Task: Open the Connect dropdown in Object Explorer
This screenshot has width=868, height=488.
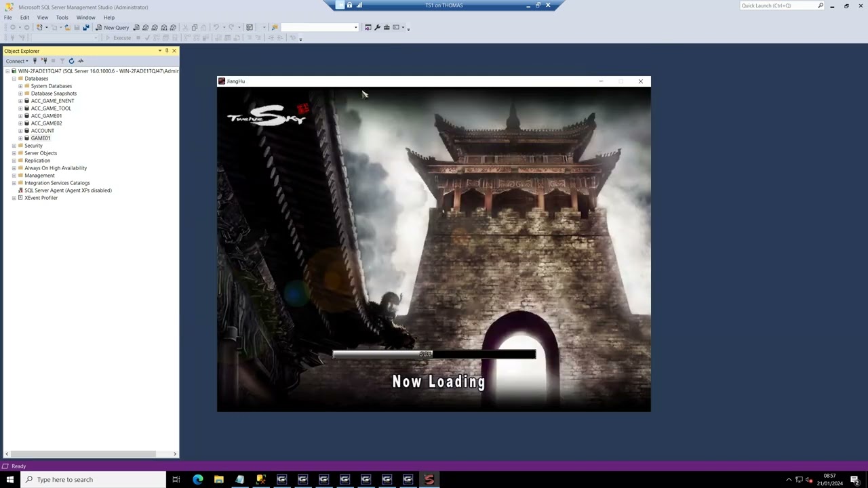Action: tap(17, 61)
